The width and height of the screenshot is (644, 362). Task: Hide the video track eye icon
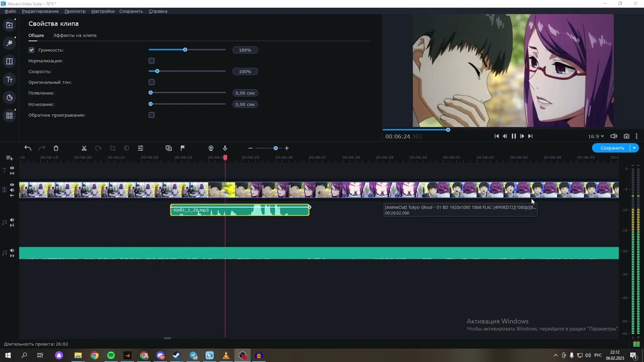[12, 185]
